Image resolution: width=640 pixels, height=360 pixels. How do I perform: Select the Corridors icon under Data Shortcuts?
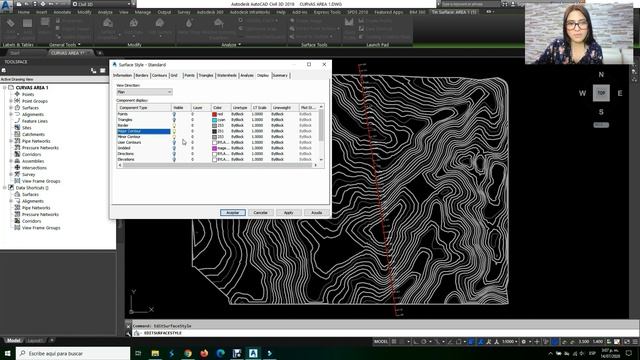click(x=17, y=221)
